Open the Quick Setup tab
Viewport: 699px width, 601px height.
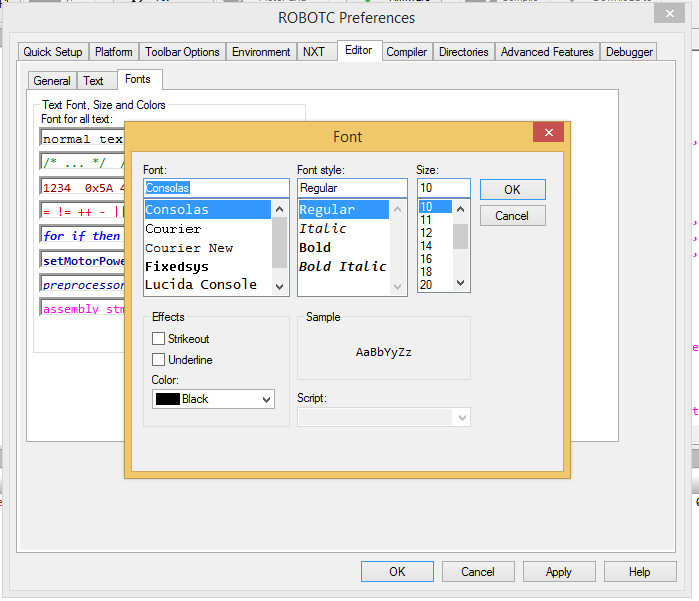pos(53,52)
